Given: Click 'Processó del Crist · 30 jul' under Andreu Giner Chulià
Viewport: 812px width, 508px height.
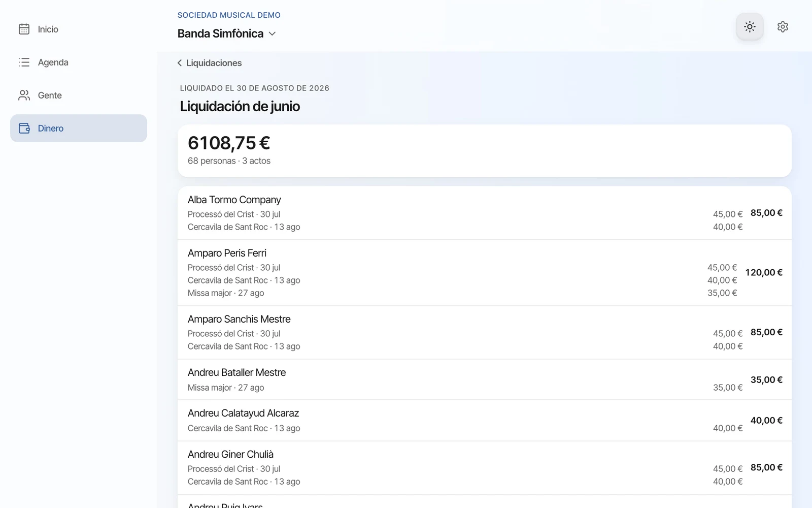Looking at the screenshot, I should [x=234, y=469].
